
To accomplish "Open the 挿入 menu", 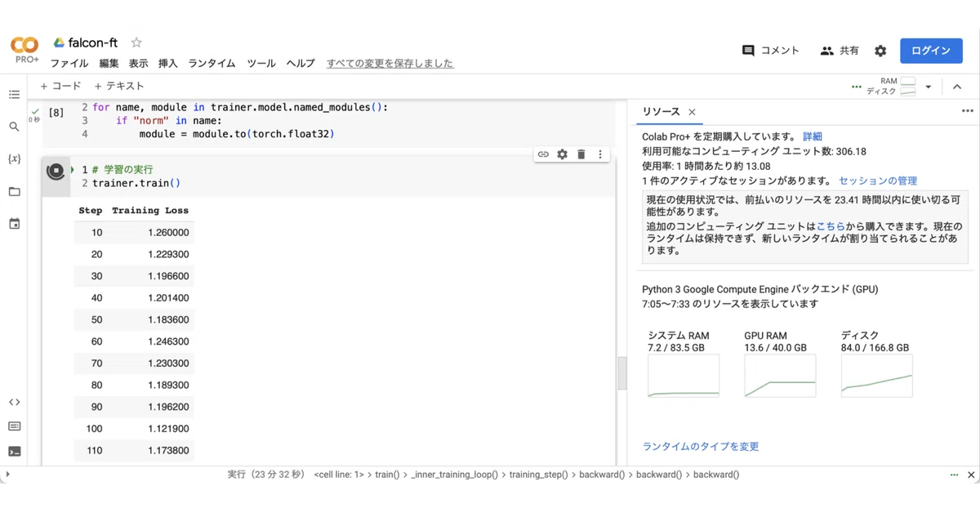I will 167,64.
